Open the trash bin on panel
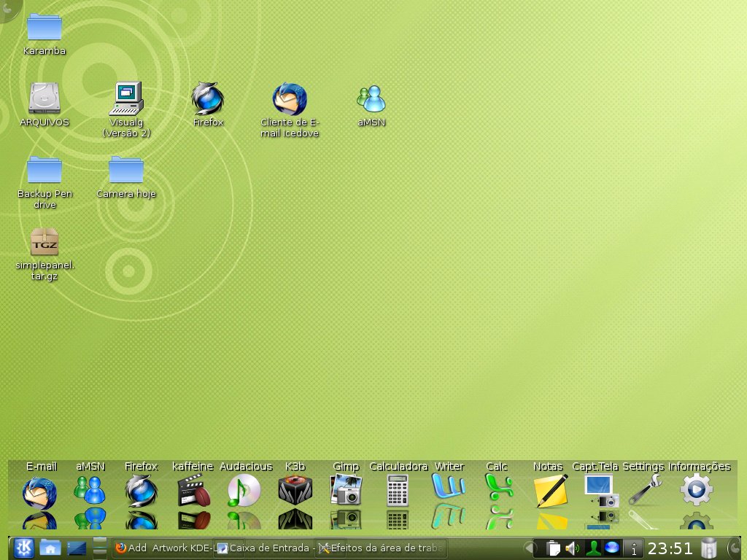 [x=709, y=548]
